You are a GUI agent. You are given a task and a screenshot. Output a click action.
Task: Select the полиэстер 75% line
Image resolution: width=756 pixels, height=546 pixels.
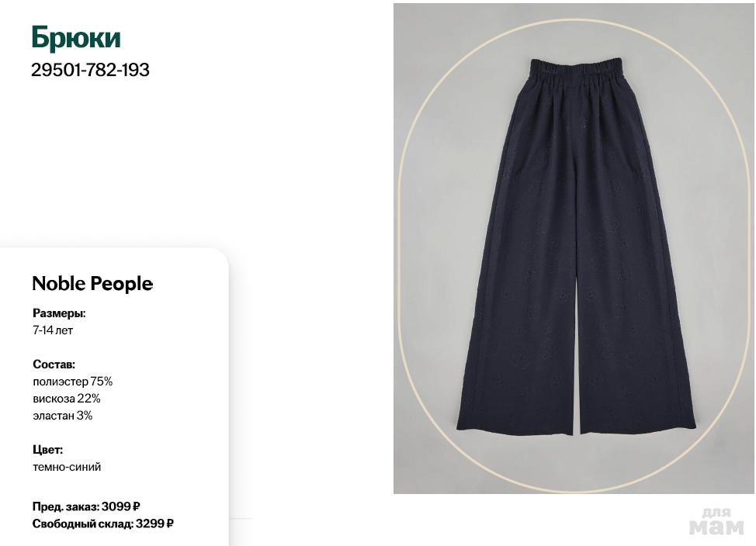click(x=72, y=382)
